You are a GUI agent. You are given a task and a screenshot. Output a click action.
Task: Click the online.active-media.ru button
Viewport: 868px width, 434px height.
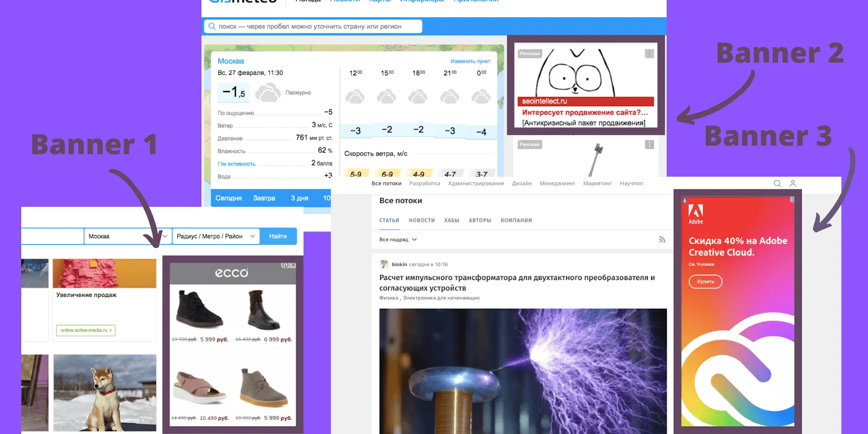tap(86, 330)
